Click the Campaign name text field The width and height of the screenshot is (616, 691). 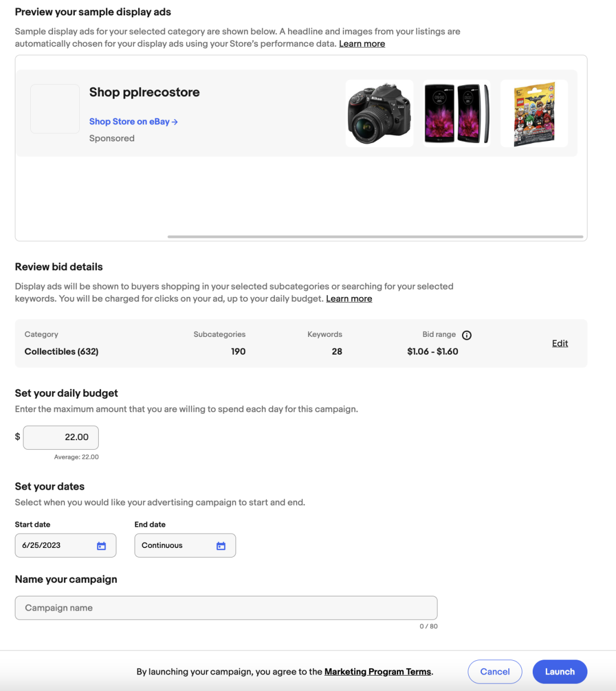pos(226,608)
